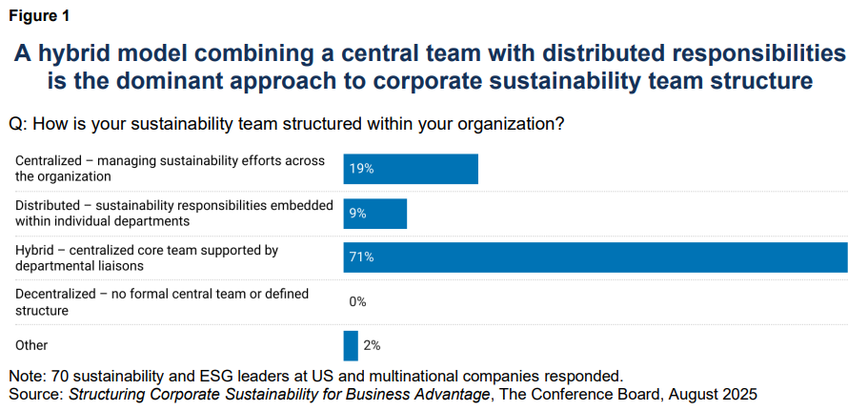Click the 9% value text
The height and width of the screenshot is (411, 868).
point(357,214)
